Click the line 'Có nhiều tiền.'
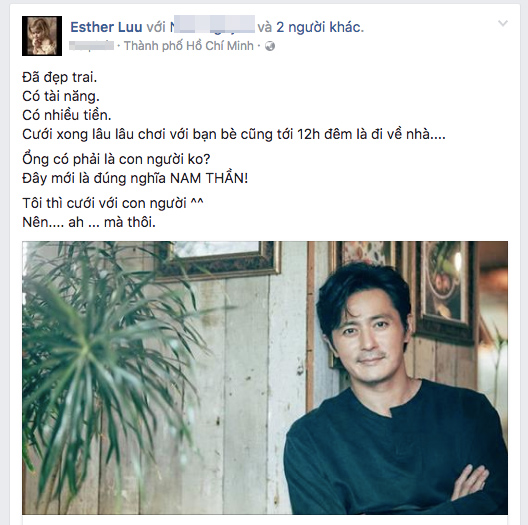This screenshot has height=525, width=528. click(x=67, y=116)
